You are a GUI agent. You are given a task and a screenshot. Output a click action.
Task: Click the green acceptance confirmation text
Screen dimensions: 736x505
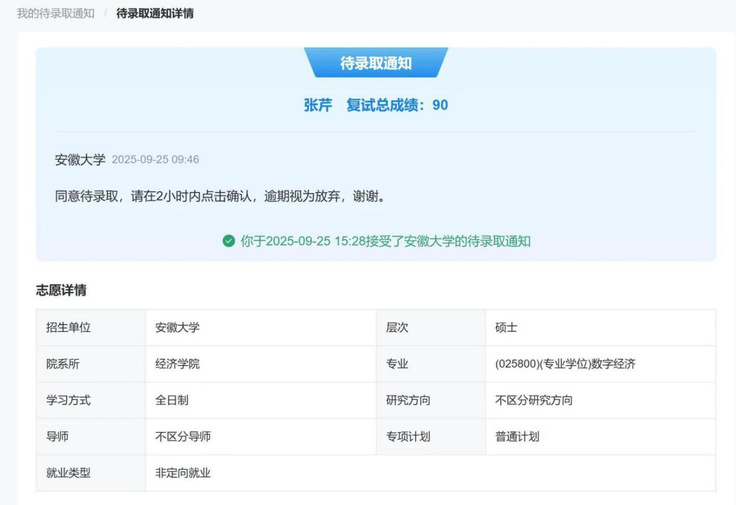(x=385, y=241)
